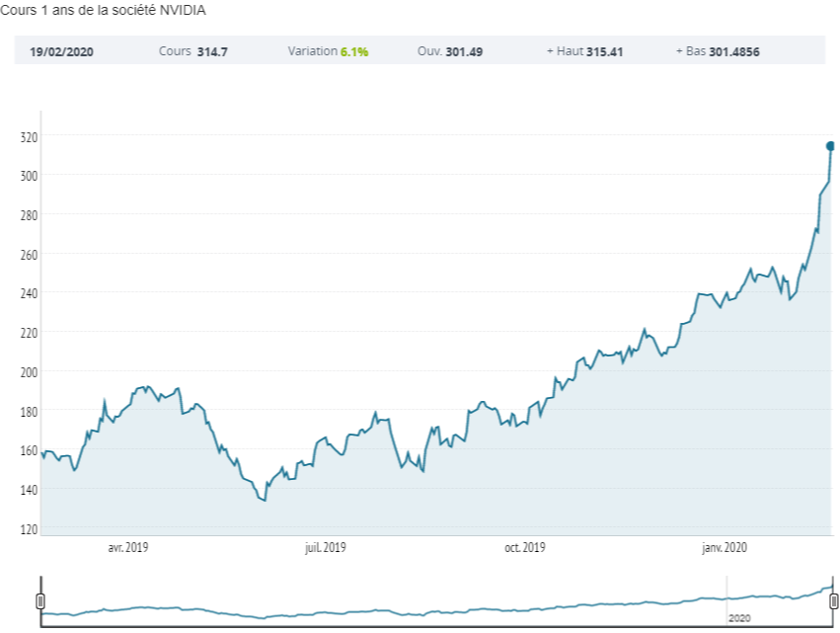The image size is (840, 633).
Task: Click the Ouv. 301.49 value
Action: (x=464, y=52)
